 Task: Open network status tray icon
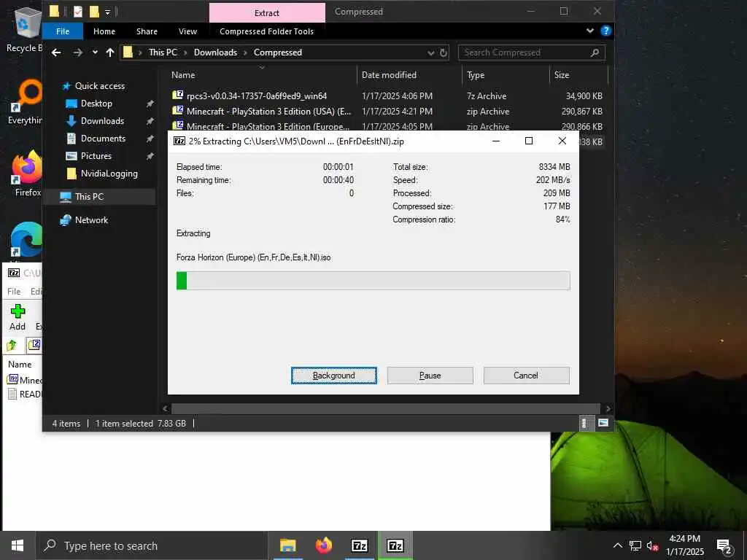(x=635, y=545)
